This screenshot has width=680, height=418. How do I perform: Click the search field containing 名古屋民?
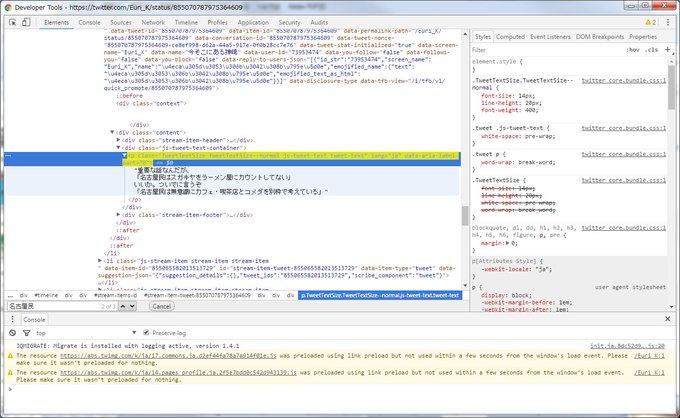point(62,306)
